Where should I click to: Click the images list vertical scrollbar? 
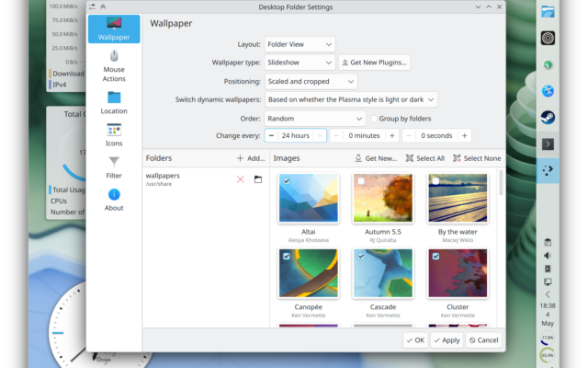pos(501,183)
